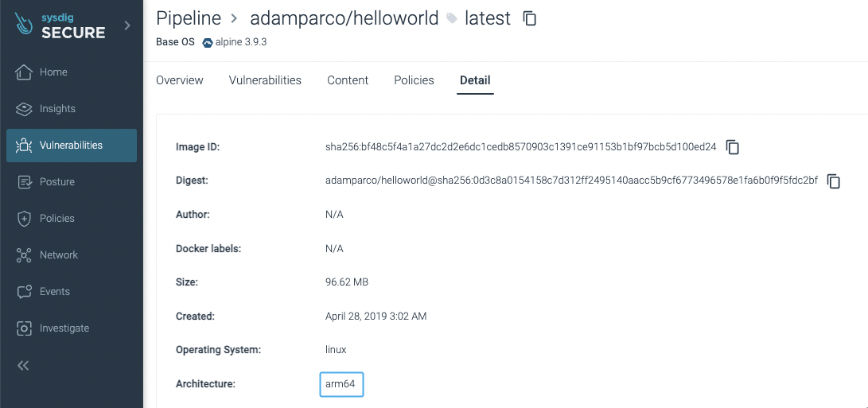Viewport: 868px width, 408px height.
Task: Copy the Digest value
Action: point(834,181)
